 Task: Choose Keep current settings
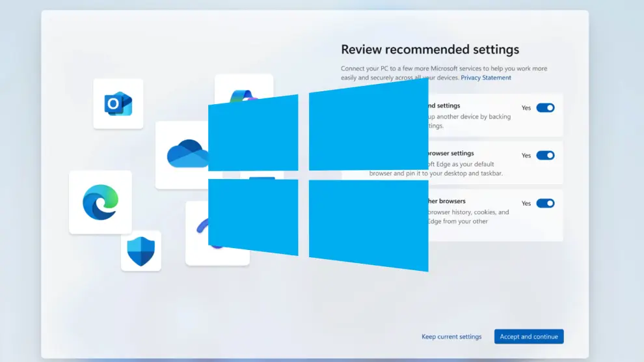tap(451, 337)
